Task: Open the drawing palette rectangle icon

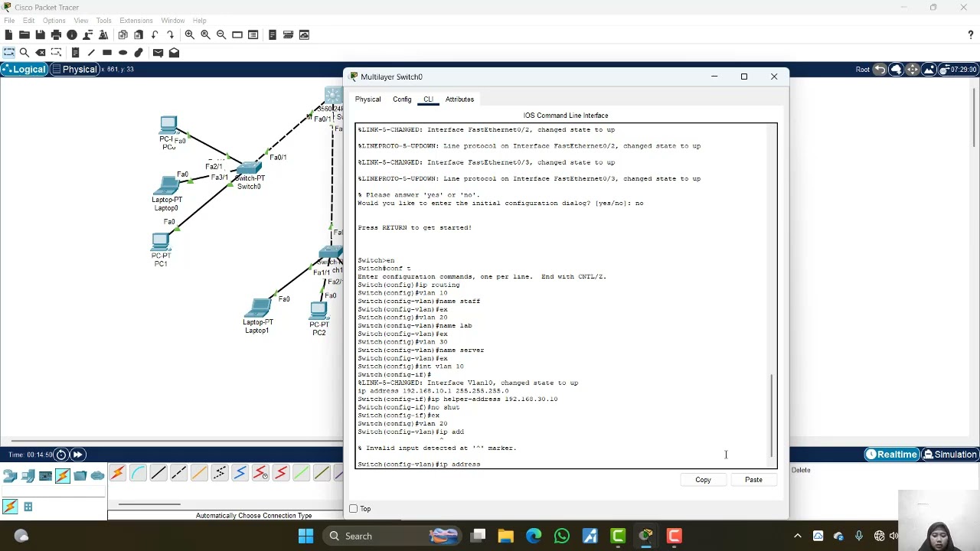Action: click(237, 34)
